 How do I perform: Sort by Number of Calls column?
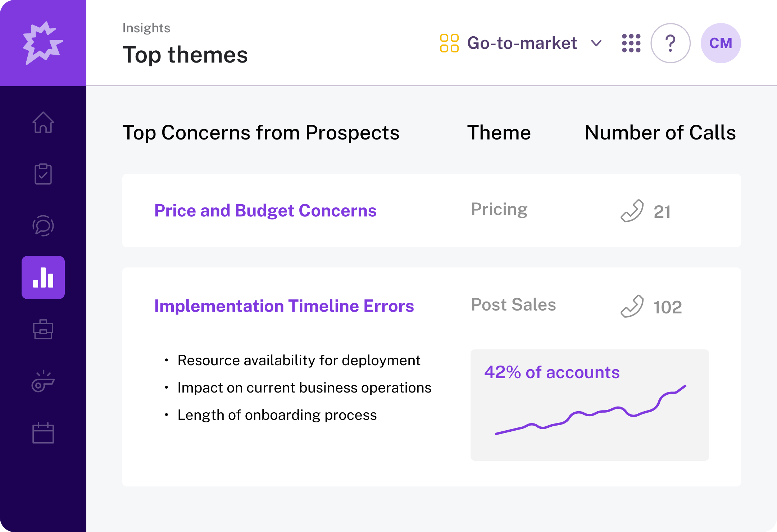click(x=660, y=133)
